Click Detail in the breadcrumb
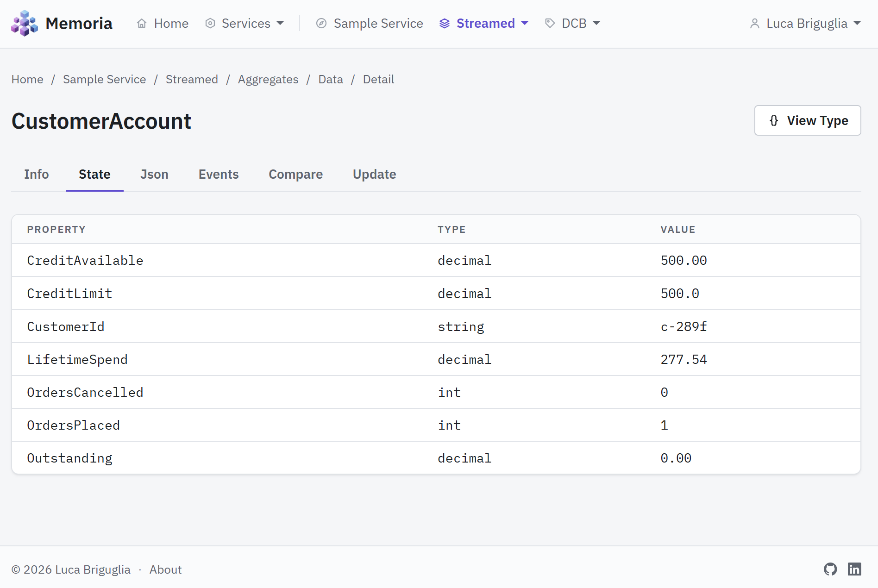Image resolution: width=878 pixels, height=588 pixels. point(378,79)
